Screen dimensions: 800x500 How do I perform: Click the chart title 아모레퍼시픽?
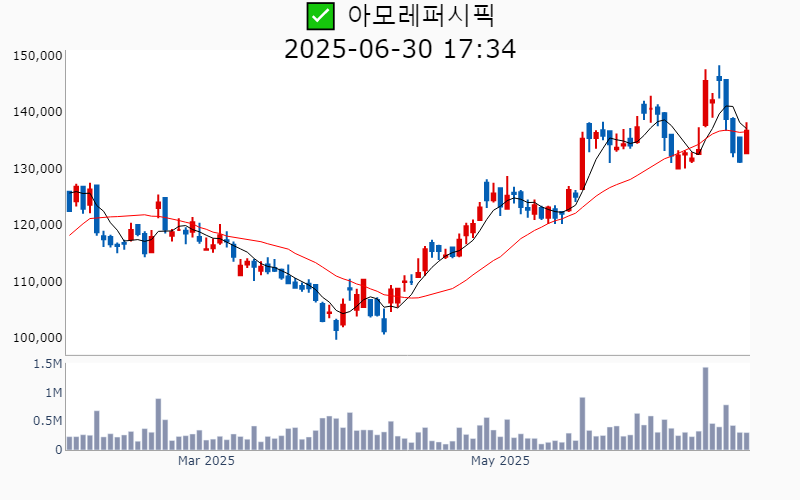[421, 15]
